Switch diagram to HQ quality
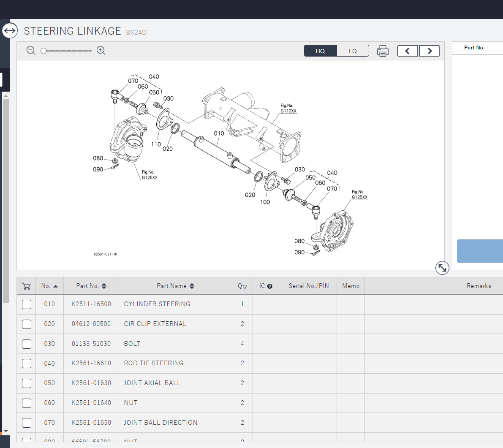The width and height of the screenshot is (503, 448). [320, 51]
